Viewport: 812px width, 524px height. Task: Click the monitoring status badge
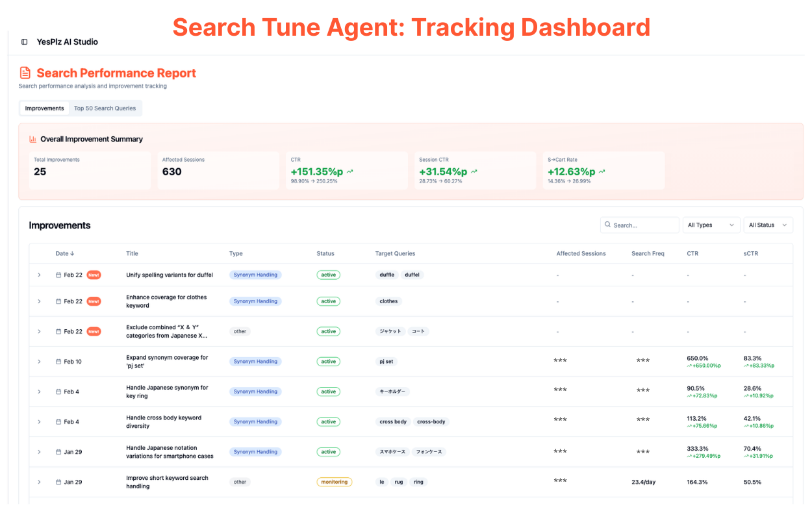(x=334, y=482)
